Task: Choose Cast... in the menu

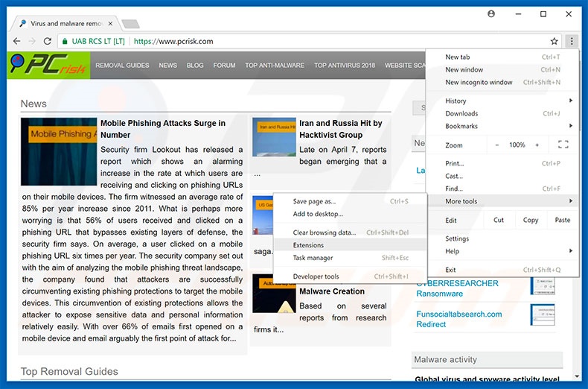Action: (x=502, y=176)
